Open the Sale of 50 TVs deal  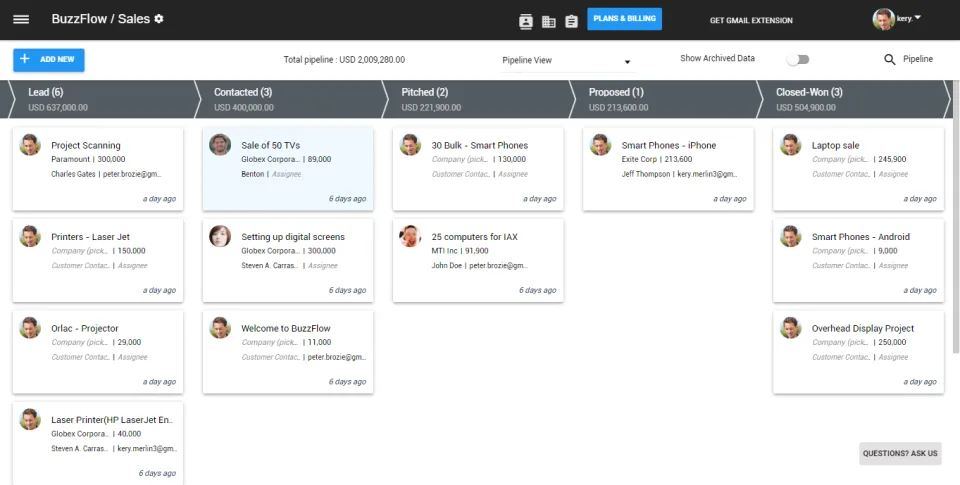pos(271,145)
